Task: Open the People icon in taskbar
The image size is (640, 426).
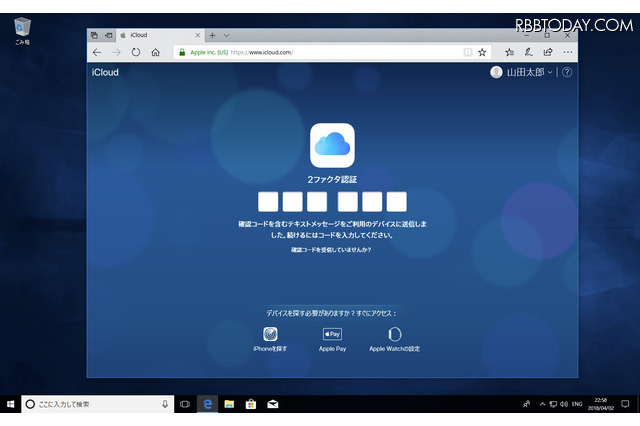Action: click(x=527, y=404)
